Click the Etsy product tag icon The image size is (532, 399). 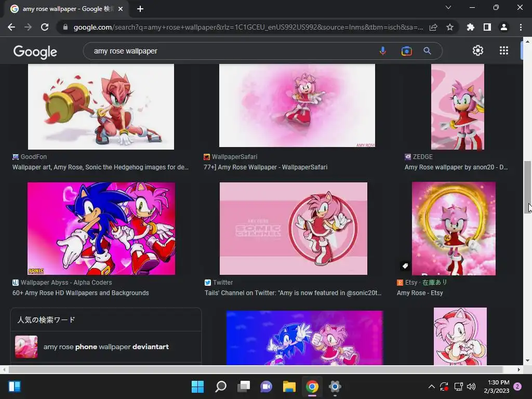pos(405,266)
